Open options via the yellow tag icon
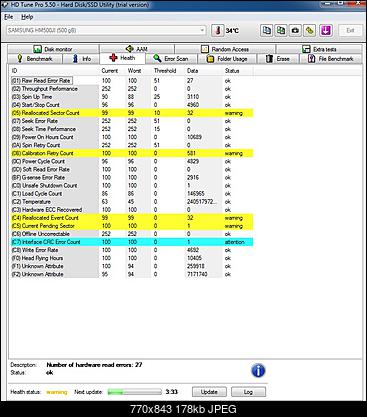367x417 pixels. pos(310,31)
